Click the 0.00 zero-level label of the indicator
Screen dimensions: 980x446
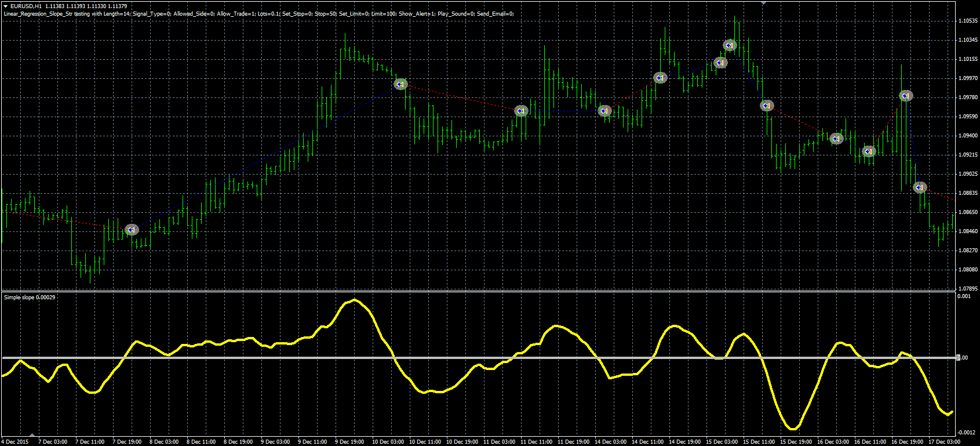(x=962, y=358)
